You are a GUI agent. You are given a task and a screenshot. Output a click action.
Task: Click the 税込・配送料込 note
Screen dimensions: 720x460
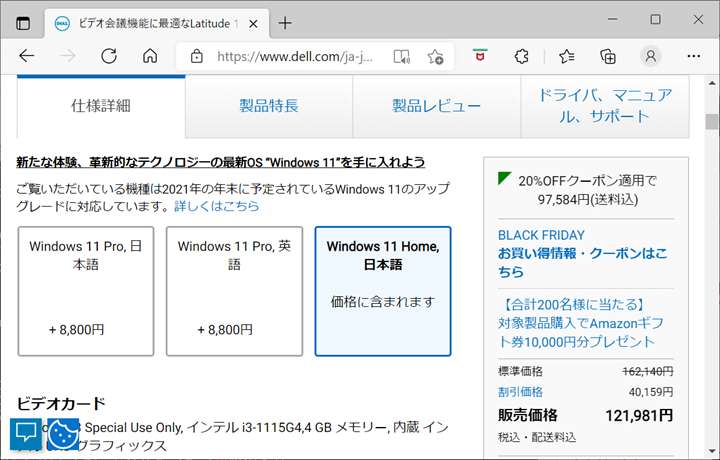tap(537, 437)
